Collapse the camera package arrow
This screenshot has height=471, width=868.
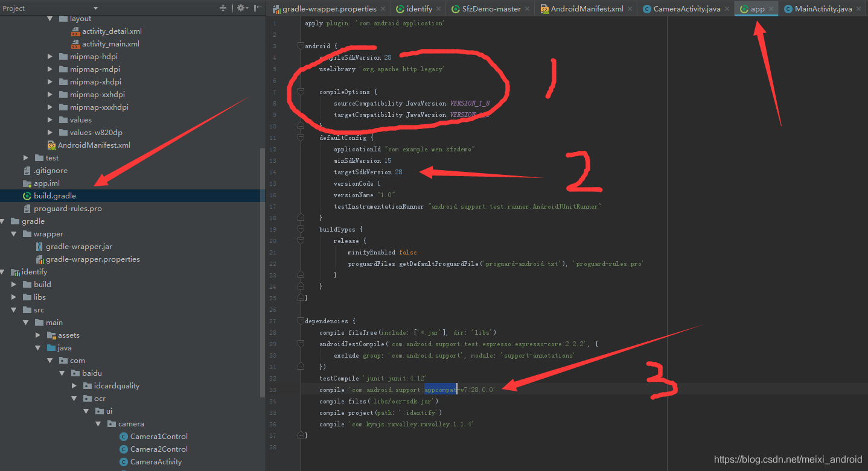click(x=99, y=424)
